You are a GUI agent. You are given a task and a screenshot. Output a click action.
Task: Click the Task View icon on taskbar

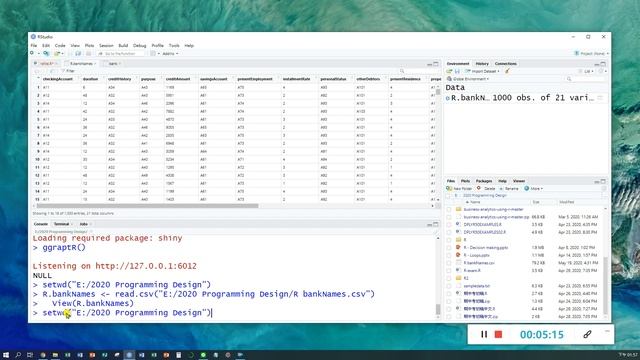[x=30, y=355]
